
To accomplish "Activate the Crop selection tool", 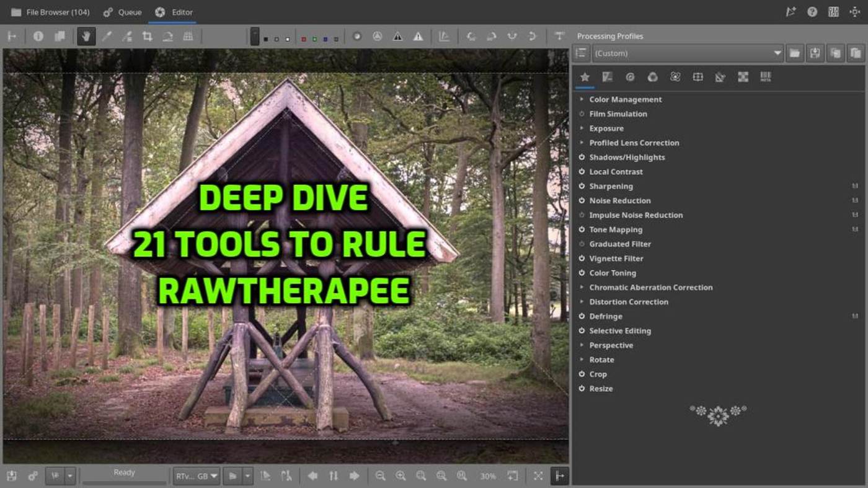I will pos(147,37).
